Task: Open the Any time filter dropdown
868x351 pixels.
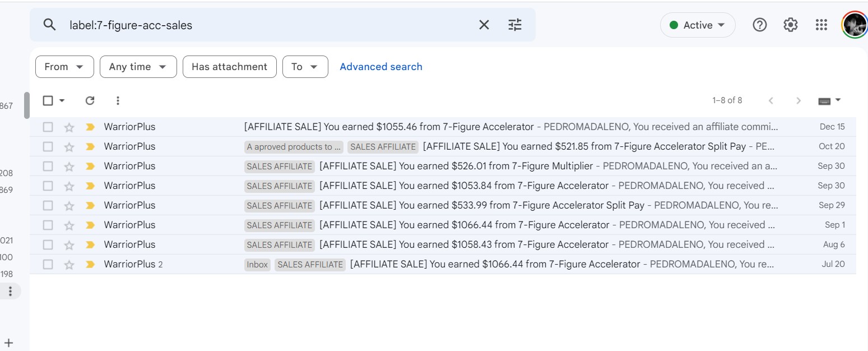Action: (138, 67)
